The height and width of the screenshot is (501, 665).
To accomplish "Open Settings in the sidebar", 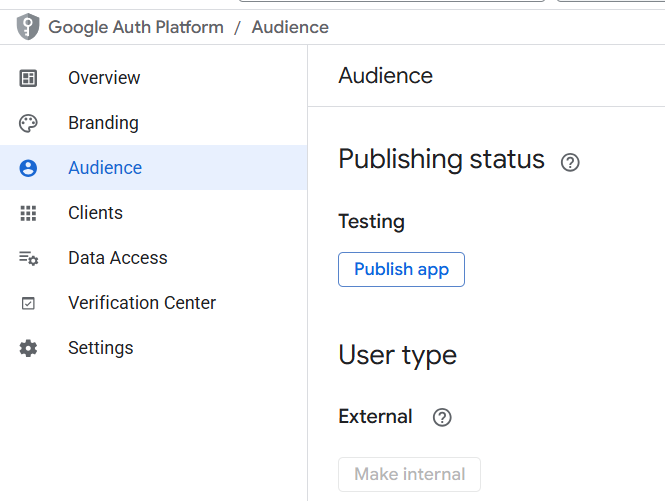I will (x=154, y=347).
